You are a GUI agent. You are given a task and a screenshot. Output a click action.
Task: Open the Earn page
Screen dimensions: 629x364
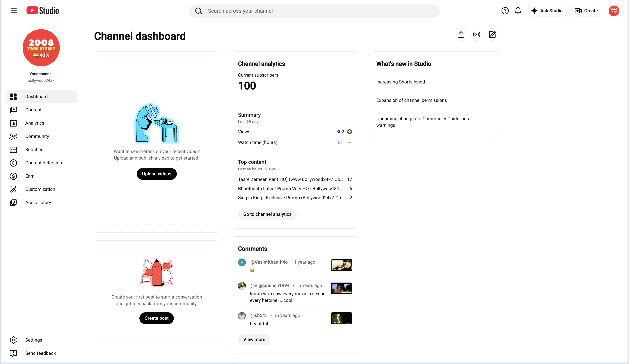(41, 176)
